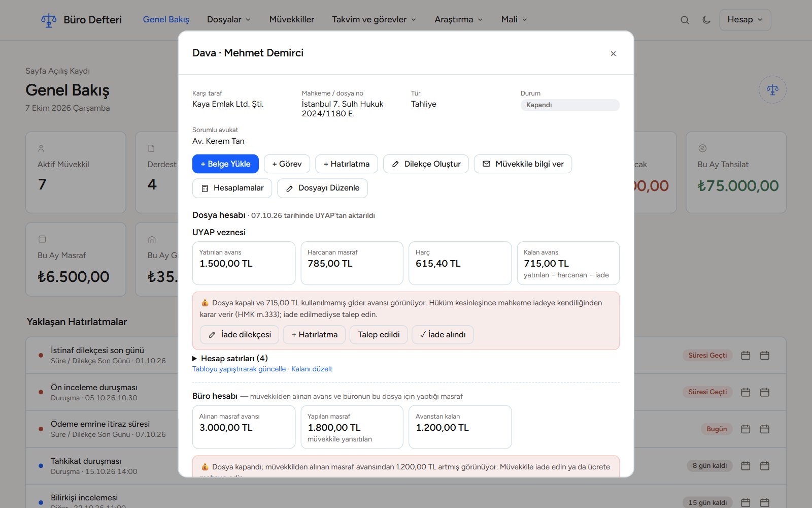Open the Hesap dropdown
Image resolution: width=812 pixels, height=508 pixels.
(745, 20)
